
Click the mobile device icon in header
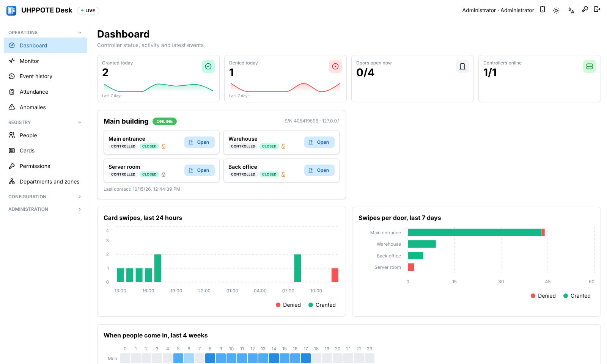[543, 9]
